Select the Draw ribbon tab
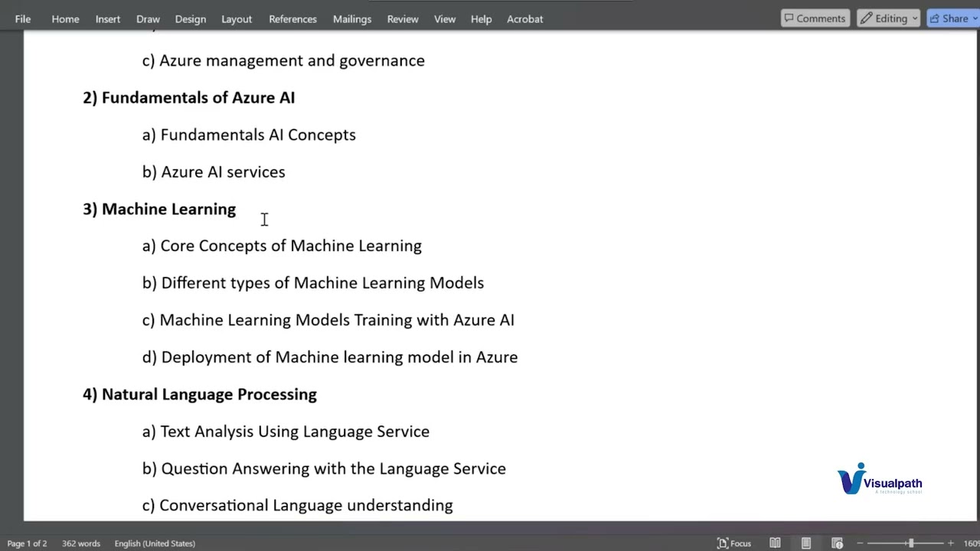The width and height of the screenshot is (980, 551). pos(148,19)
